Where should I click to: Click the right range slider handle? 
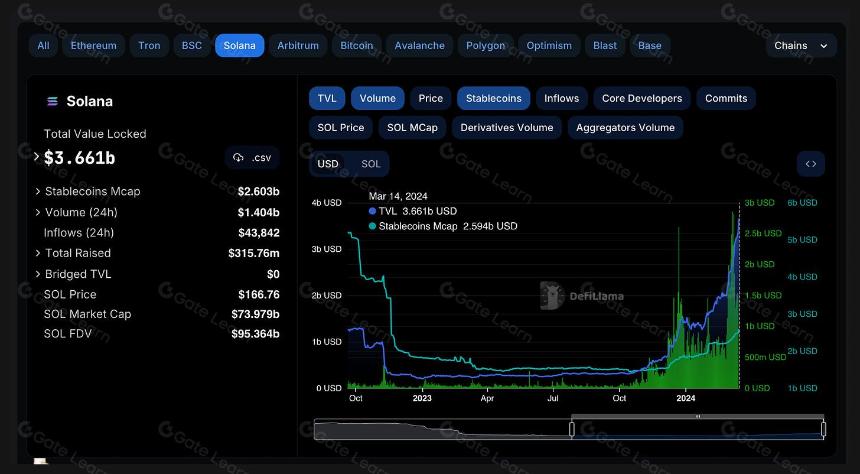(823, 429)
